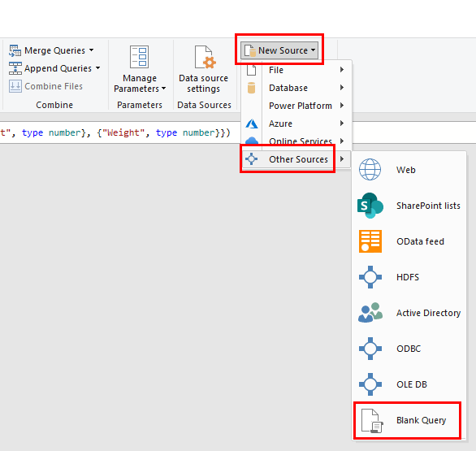The width and height of the screenshot is (476, 451).
Task: Choose Azure from the menu
Action: point(296,124)
